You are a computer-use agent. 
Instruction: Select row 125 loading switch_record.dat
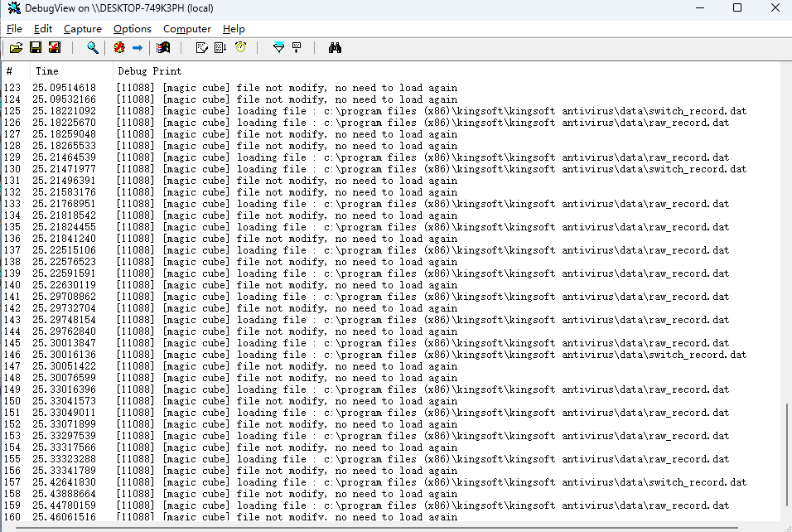(x=392, y=111)
